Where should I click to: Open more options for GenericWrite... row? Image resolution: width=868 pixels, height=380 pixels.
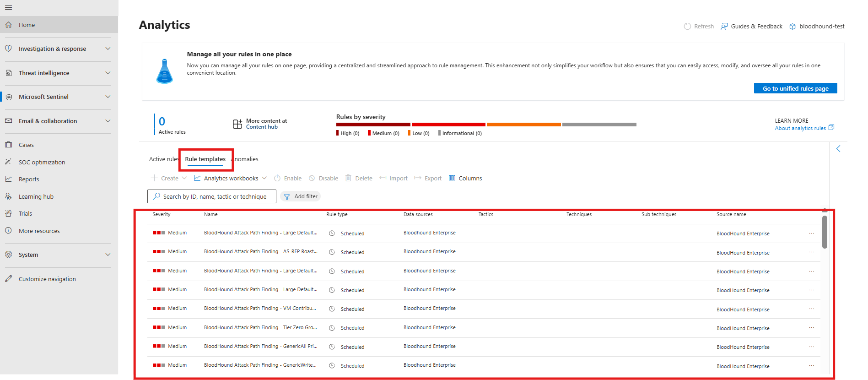pyautogui.click(x=812, y=366)
